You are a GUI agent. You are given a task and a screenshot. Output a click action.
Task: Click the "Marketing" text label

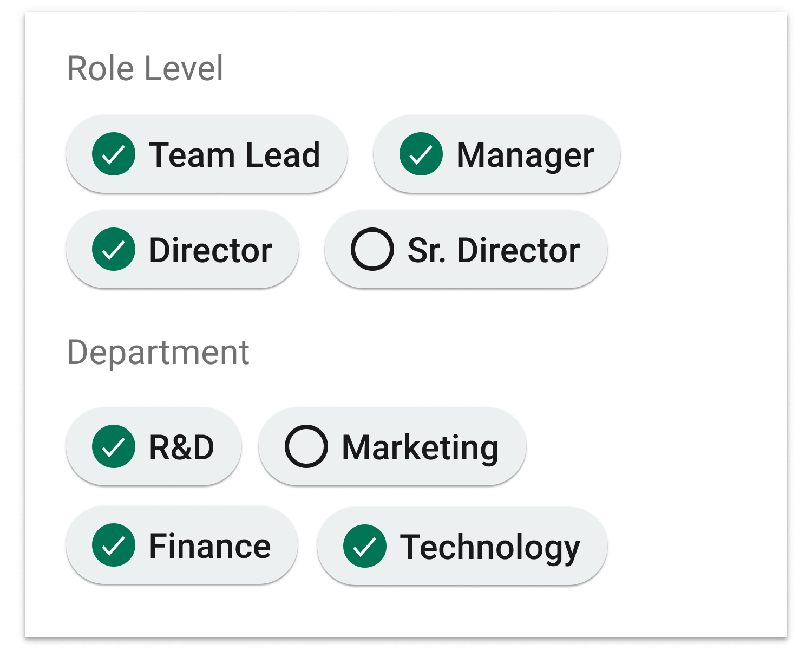[420, 448]
